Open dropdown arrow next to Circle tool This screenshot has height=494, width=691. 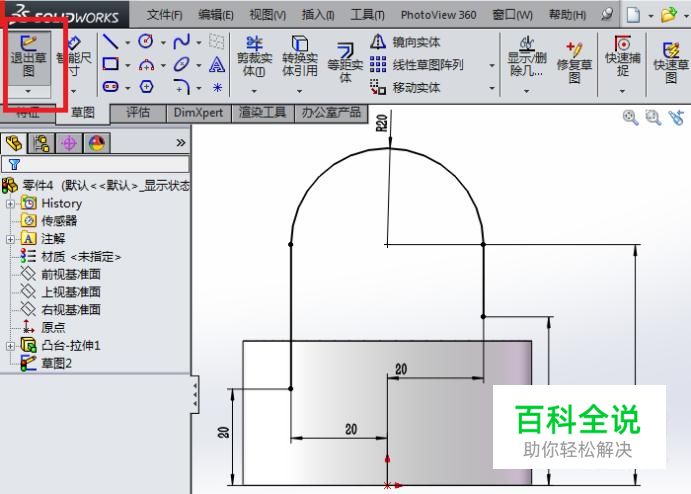pyautogui.click(x=163, y=43)
